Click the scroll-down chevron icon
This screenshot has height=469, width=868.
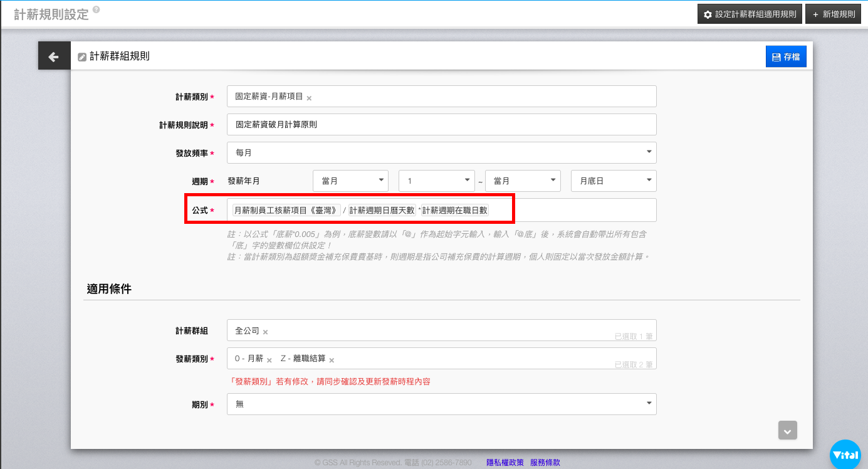[x=788, y=431]
